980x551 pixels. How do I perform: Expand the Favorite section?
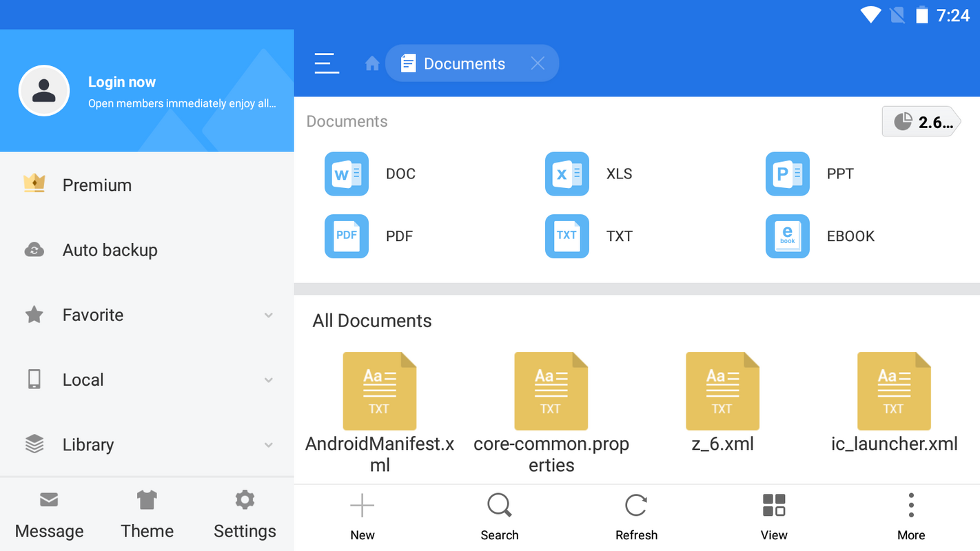coord(269,315)
